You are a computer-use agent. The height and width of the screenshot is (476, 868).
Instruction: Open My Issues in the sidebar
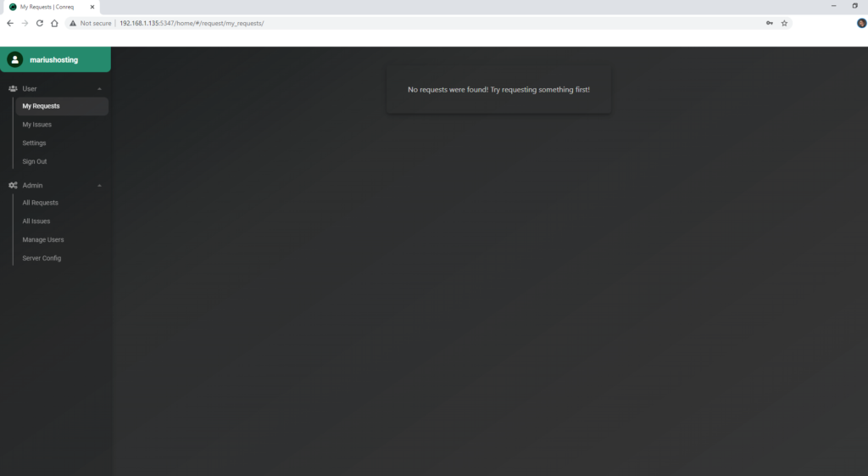pos(36,125)
